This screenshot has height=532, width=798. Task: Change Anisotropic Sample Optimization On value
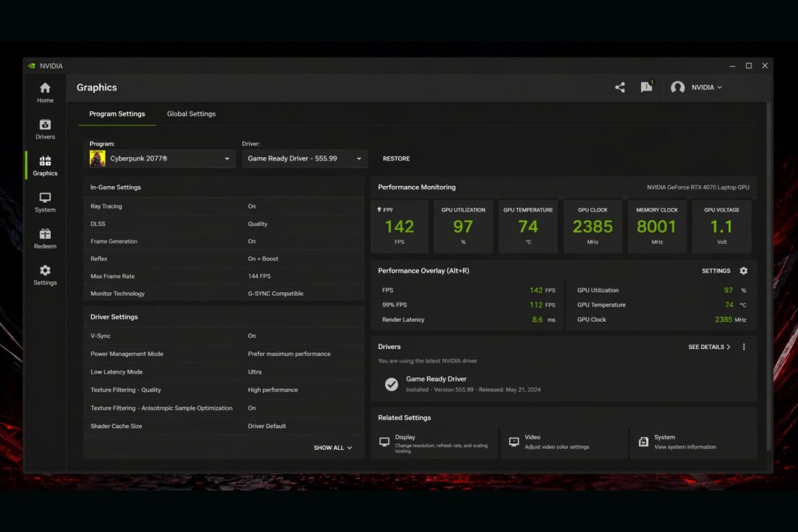(x=252, y=408)
